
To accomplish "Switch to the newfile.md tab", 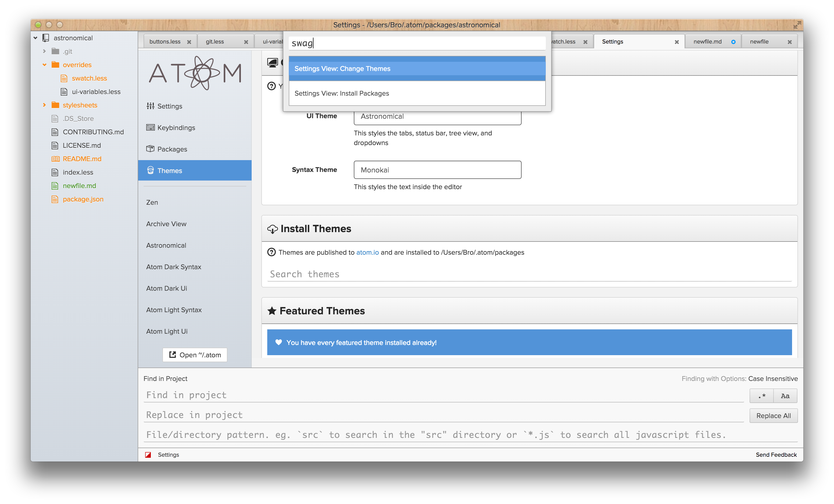I will (x=707, y=42).
